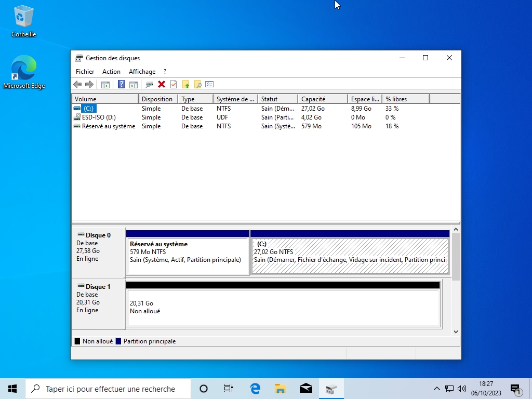The width and height of the screenshot is (532, 399).
Task: Click the Disque 1 disk label
Action: [98, 287]
